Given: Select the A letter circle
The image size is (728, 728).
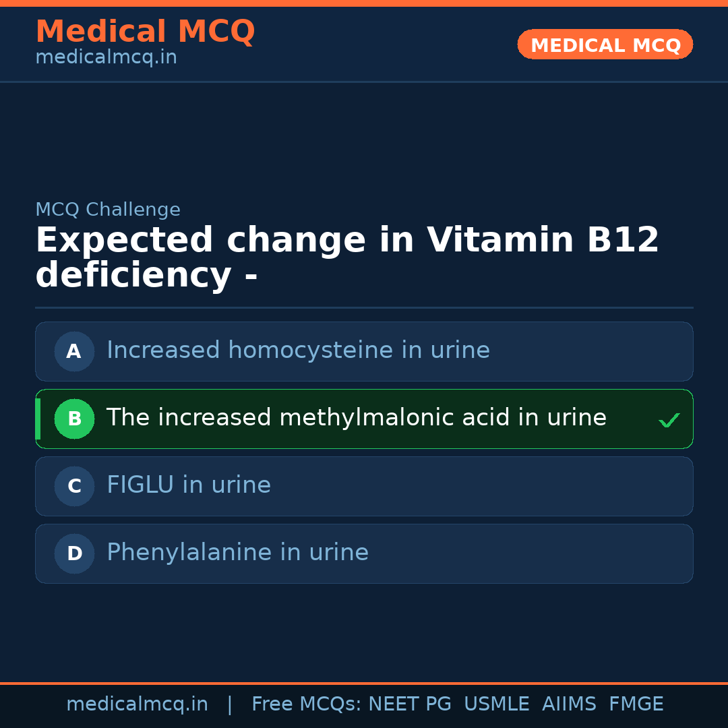Looking at the screenshot, I should click(74, 351).
